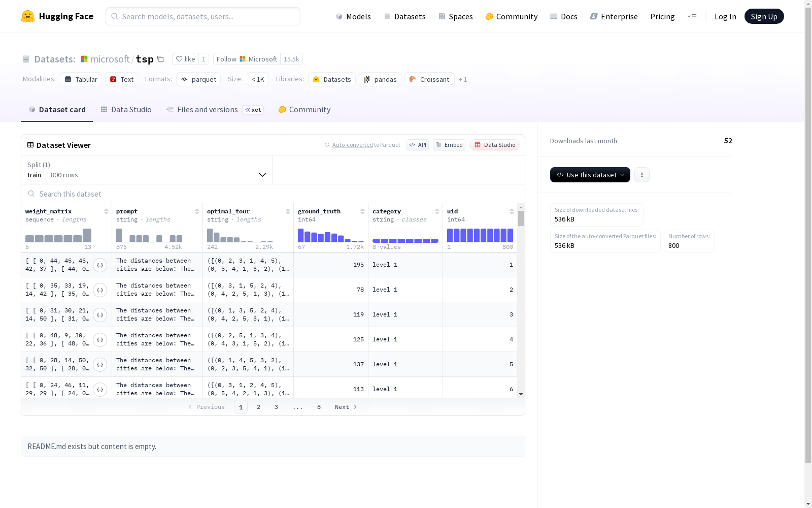
Task: Open Data Studio from the viewer header
Action: (x=495, y=145)
